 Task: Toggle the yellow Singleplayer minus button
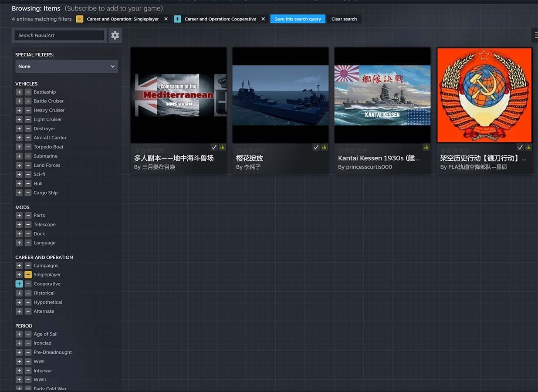pyautogui.click(x=28, y=274)
